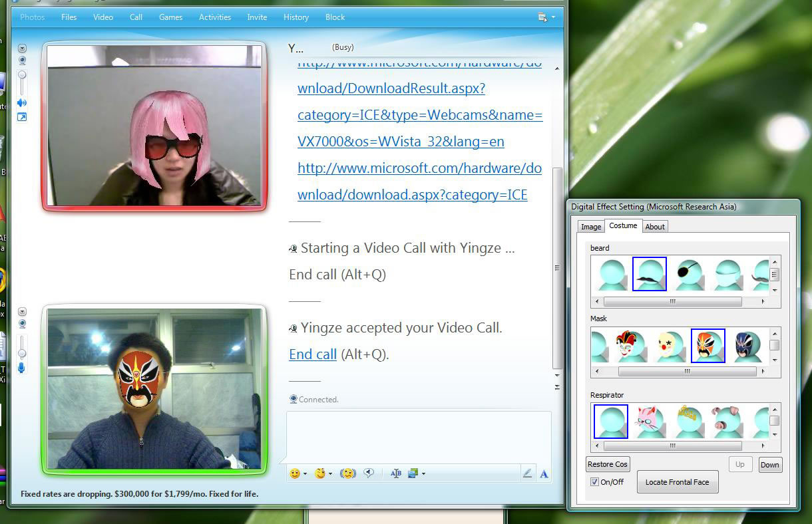Mute the speaker beside contact video
Image resolution: width=812 pixels, height=524 pixels.
[22, 103]
